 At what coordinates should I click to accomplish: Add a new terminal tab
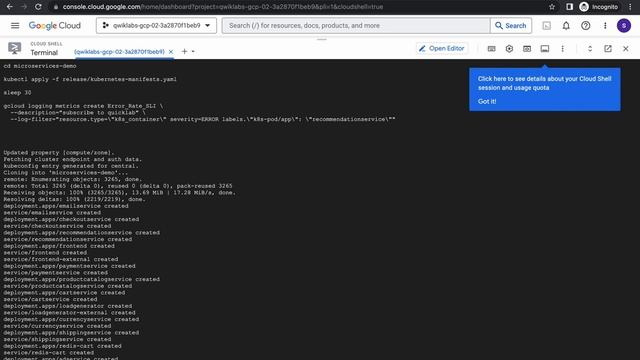[184, 51]
